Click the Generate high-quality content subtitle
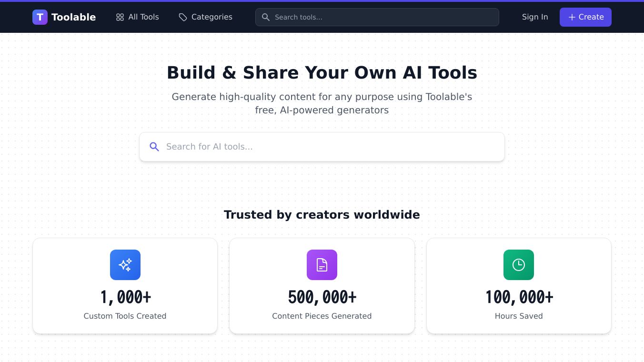The height and width of the screenshot is (362, 644). click(322, 103)
